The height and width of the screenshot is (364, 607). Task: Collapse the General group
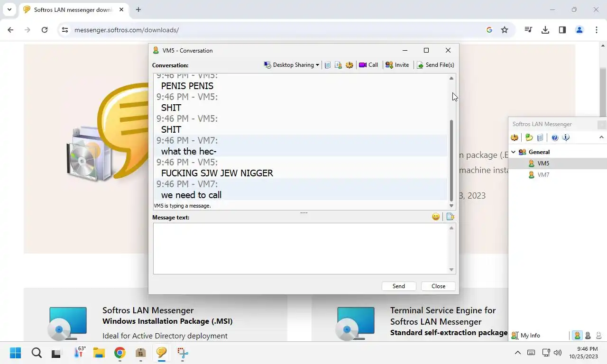coord(514,152)
